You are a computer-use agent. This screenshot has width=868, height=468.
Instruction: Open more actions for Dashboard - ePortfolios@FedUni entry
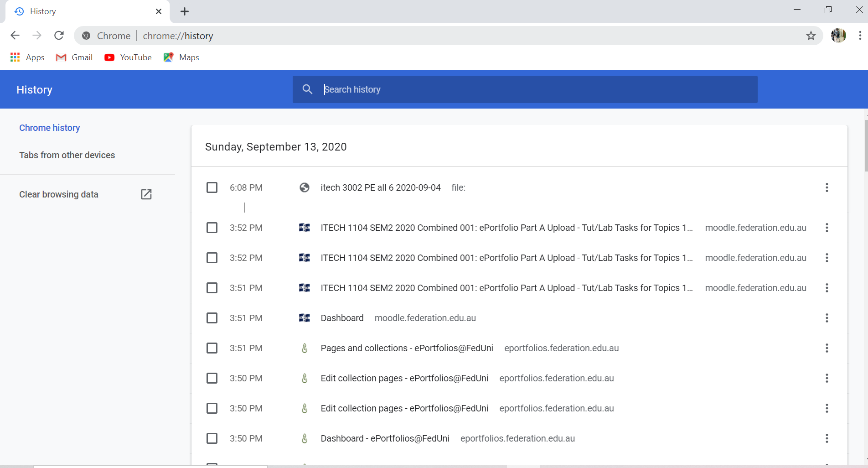(827, 438)
